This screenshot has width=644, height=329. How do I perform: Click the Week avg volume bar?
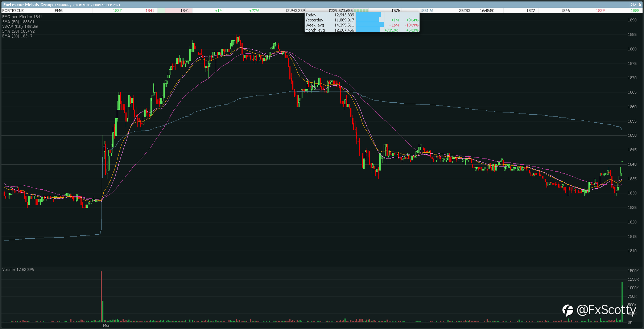(370, 25)
